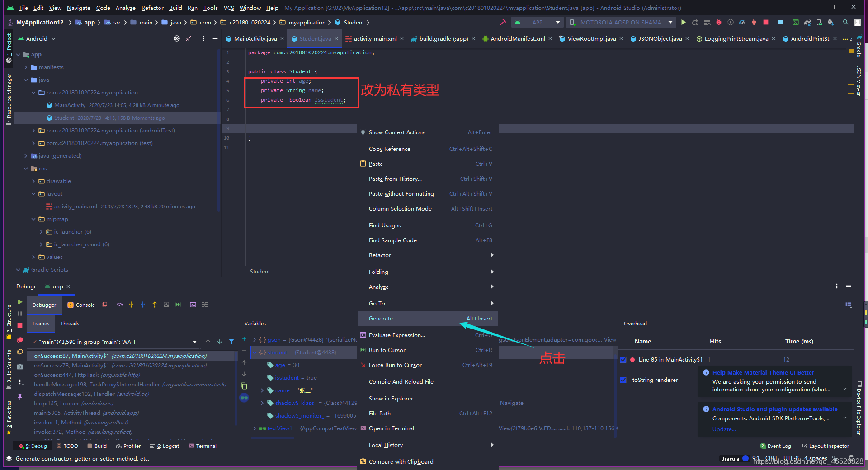Image resolution: width=868 pixels, height=470 pixels.
Task: Open the Event Log button
Action: click(775, 446)
